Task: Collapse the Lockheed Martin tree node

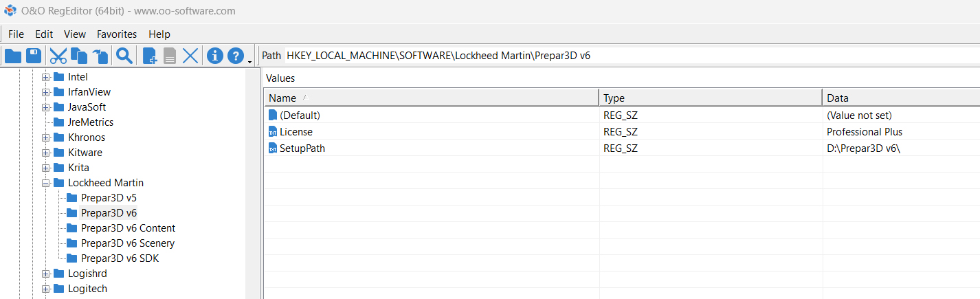Action: point(46,183)
